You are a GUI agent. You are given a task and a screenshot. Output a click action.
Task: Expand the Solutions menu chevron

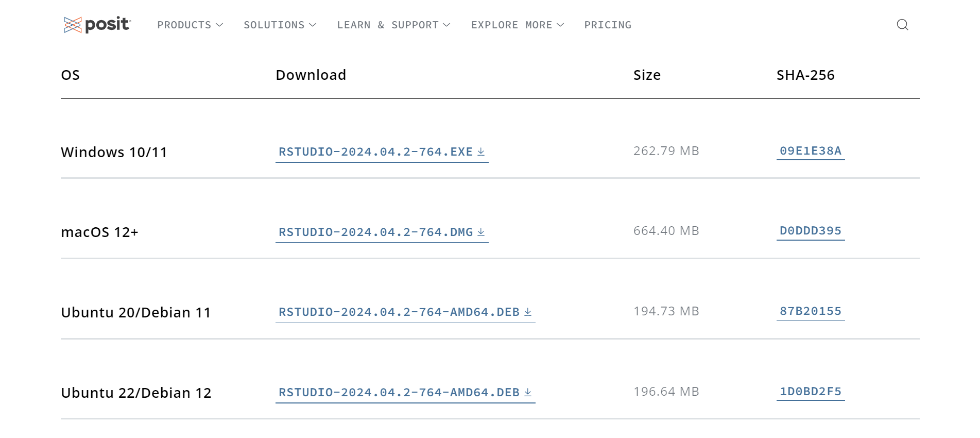(313, 25)
